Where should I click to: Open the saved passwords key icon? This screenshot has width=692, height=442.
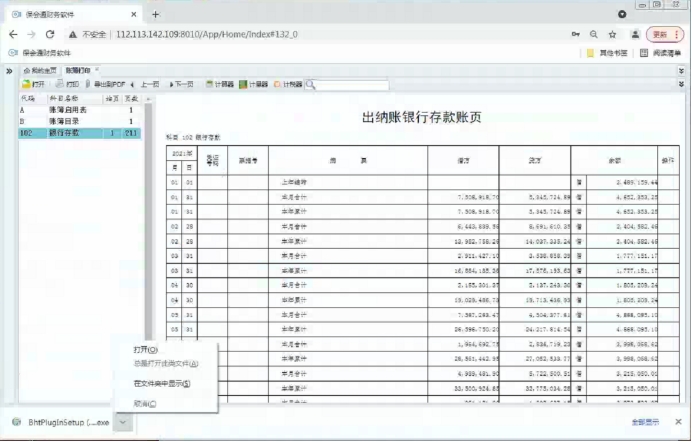tap(574, 34)
